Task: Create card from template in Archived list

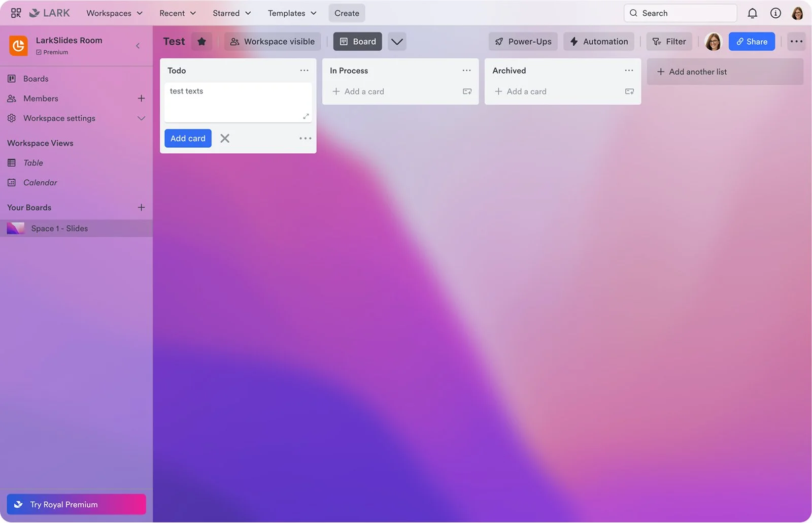Action: point(629,91)
